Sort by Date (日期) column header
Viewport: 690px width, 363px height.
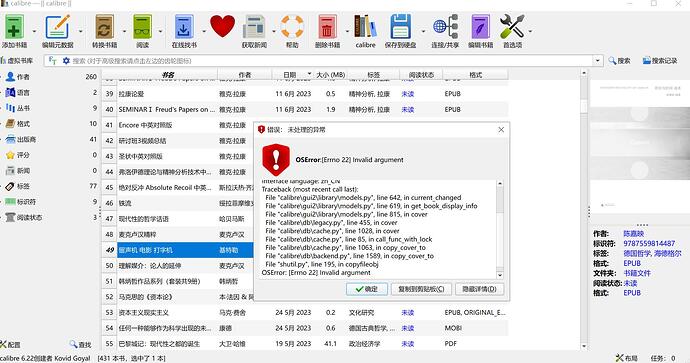click(290, 75)
